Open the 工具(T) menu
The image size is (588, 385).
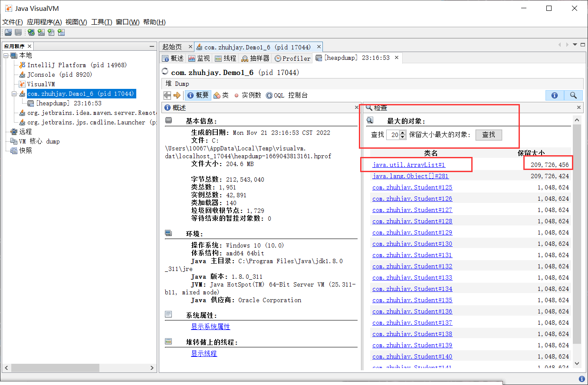tap(102, 22)
